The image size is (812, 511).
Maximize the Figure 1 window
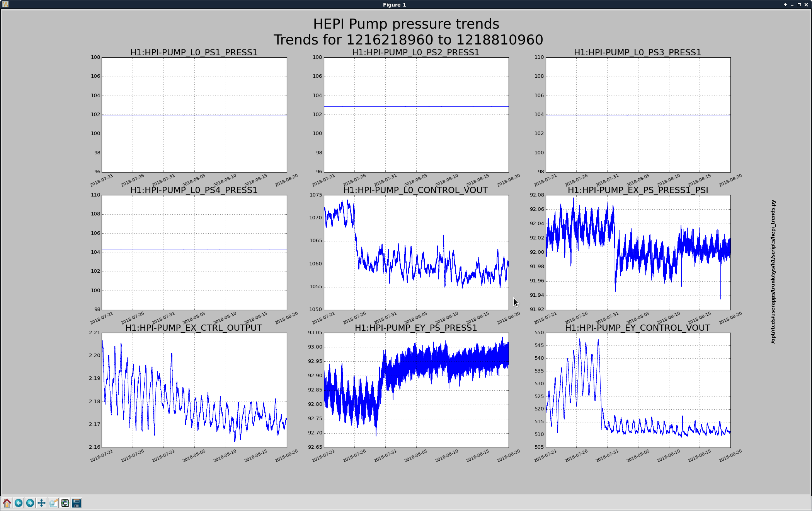799,5
